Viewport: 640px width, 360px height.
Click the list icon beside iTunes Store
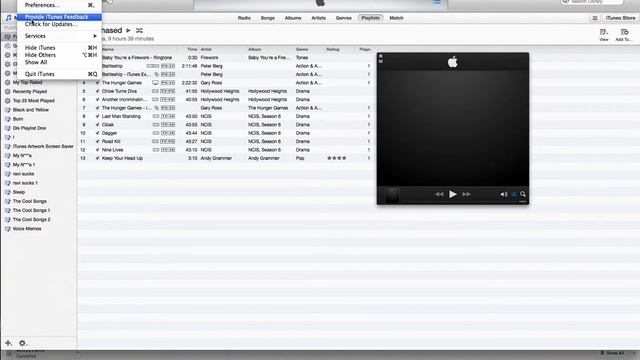(595, 18)
